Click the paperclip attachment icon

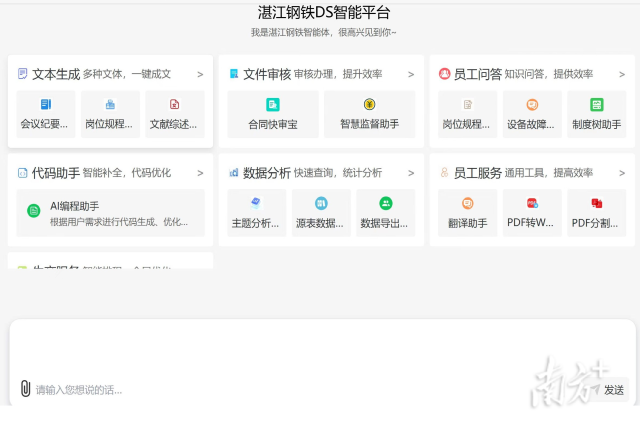[x=25, y=388]
